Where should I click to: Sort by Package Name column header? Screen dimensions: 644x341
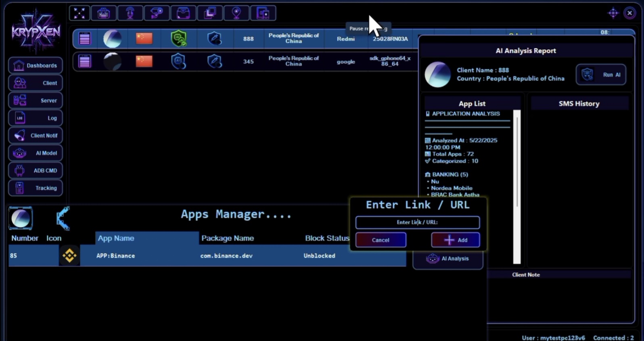point(228,238)
